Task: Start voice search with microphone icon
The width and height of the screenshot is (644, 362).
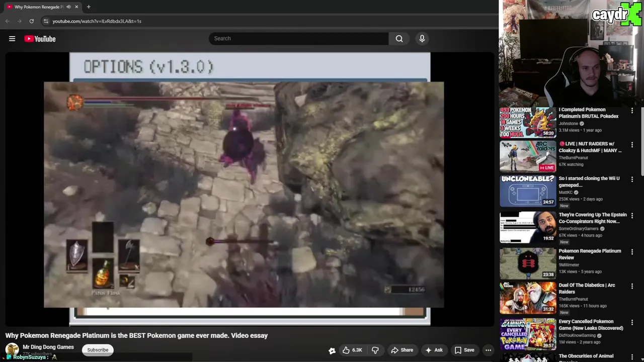Action: (422, 39)
